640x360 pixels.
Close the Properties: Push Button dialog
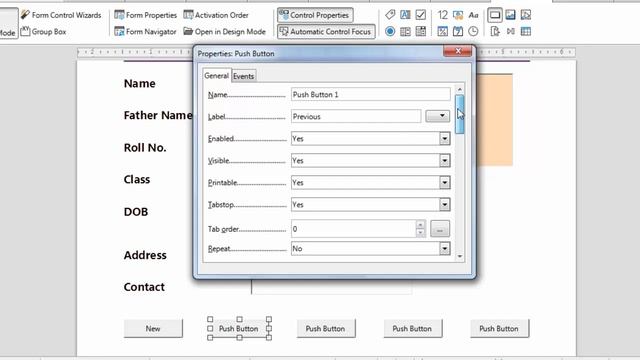coord(458,51)
